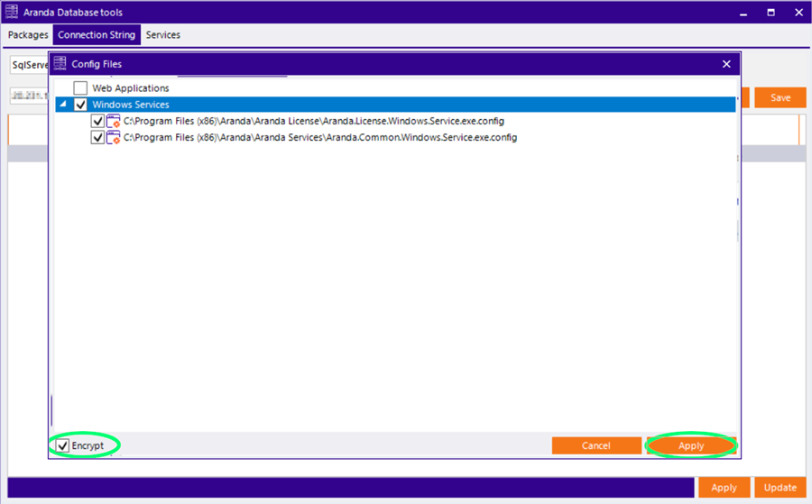Click Apply in the Config Files dialog
The width and height of the screenshot is (812, 504).
tap(691, 445)
